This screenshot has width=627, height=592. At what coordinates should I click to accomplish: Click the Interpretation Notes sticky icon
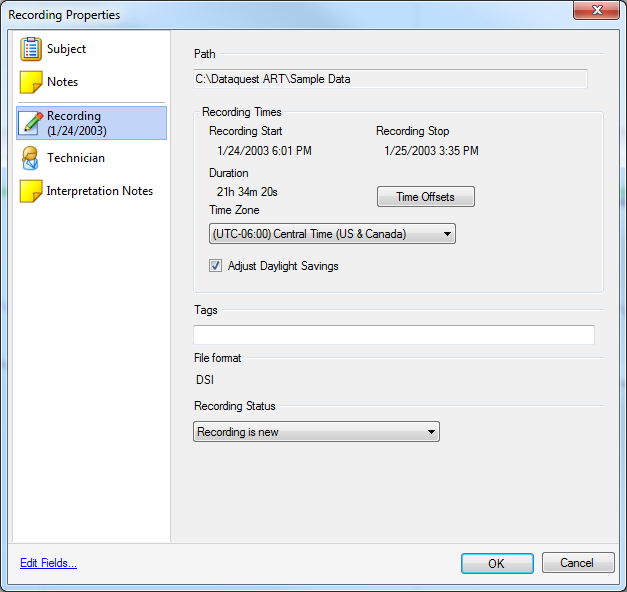click(x=31, y=191)
